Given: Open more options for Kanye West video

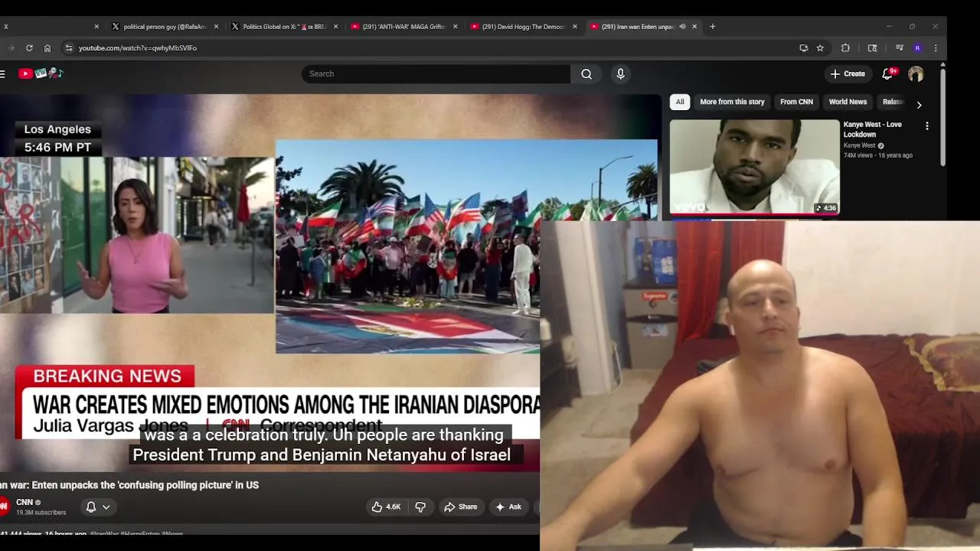Looking at the screenshot, I should 927,126.
